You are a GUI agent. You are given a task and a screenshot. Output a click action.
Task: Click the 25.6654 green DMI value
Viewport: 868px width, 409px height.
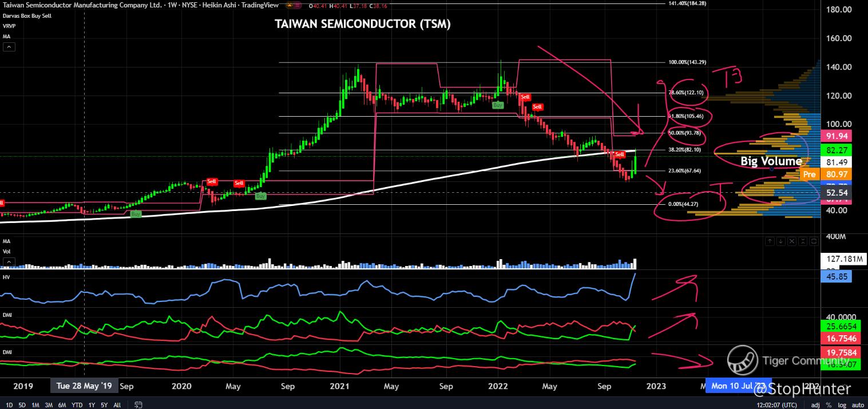pos(842,325)
